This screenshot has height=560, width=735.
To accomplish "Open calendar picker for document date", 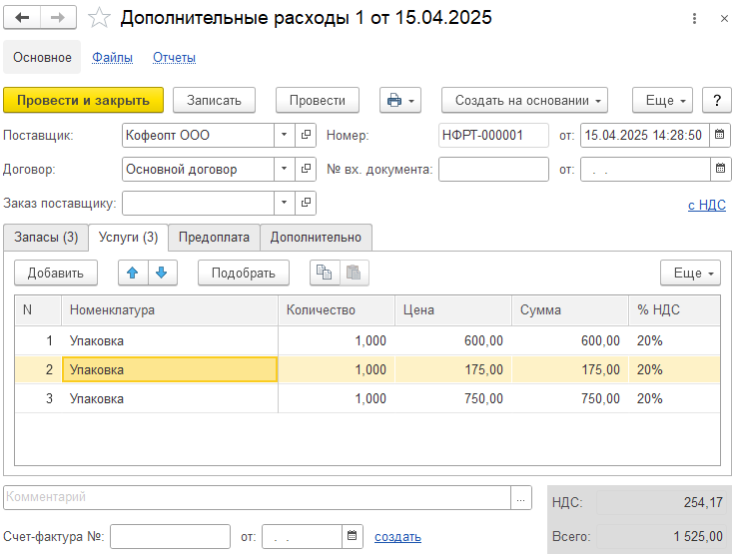I will click(720, 135).
